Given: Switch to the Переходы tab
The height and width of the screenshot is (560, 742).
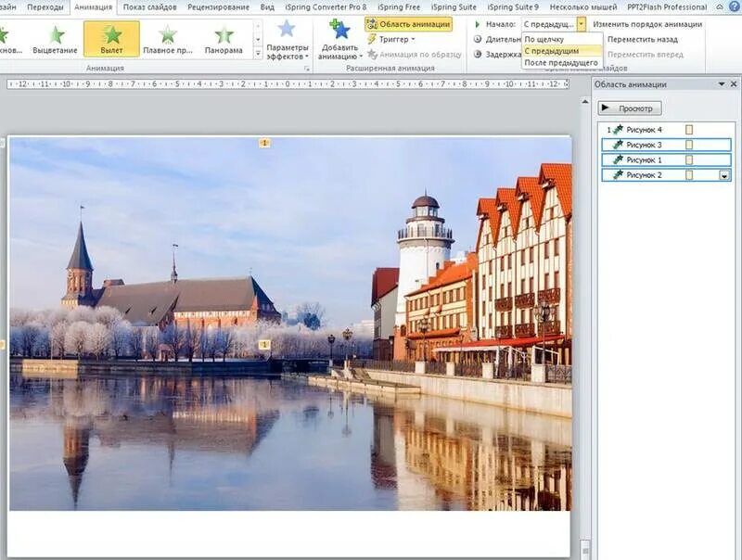Looking at the screenshot, I should [45, 7].
